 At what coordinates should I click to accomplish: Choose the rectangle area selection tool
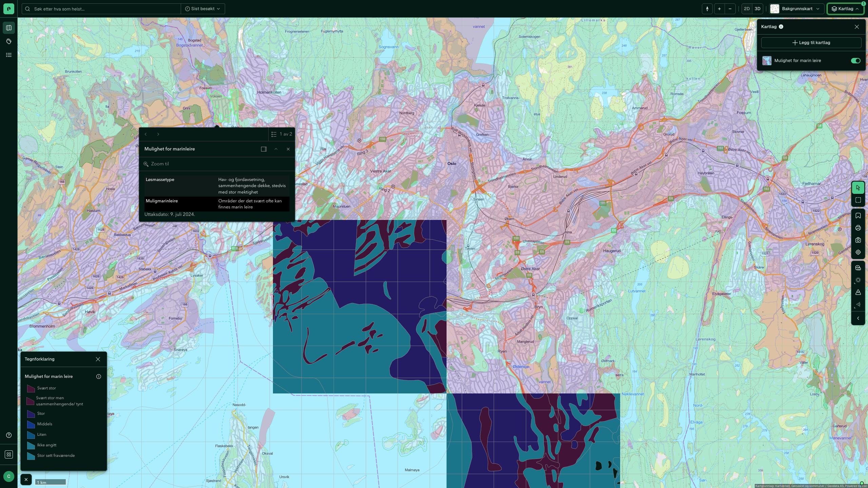tap(858, 200)
